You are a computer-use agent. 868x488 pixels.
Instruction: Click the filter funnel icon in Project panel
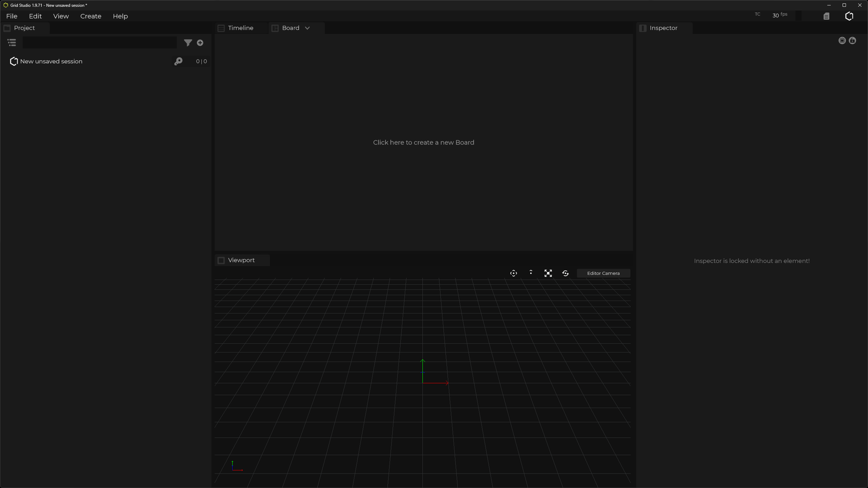point(188,43)
